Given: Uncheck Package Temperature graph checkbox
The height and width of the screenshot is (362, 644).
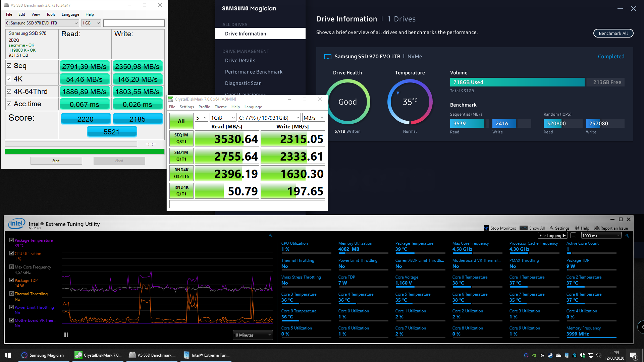Looking at the screenshot, I should [x=12, y=240].
